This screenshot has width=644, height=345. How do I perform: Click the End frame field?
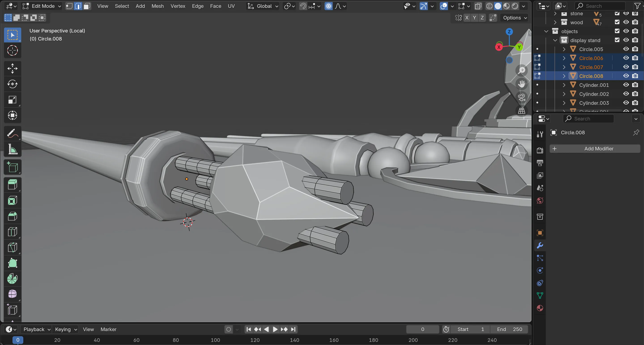point(509,329)
